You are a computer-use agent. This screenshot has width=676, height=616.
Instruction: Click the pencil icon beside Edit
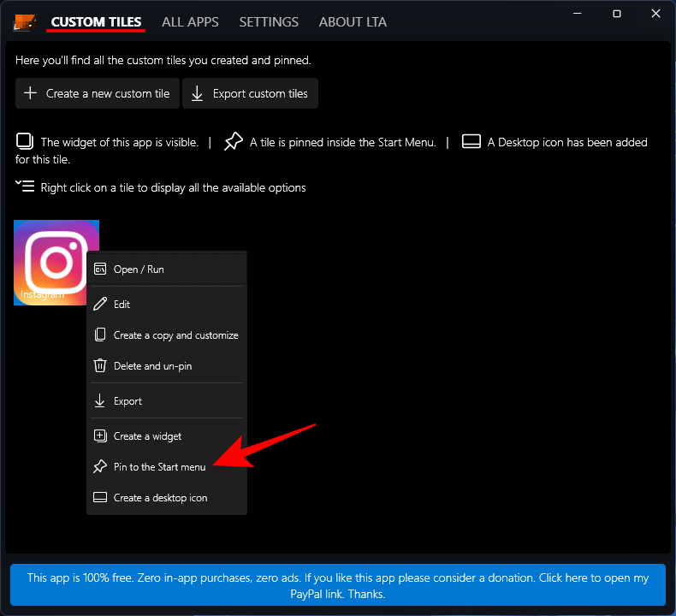click(x=100, y=305)
